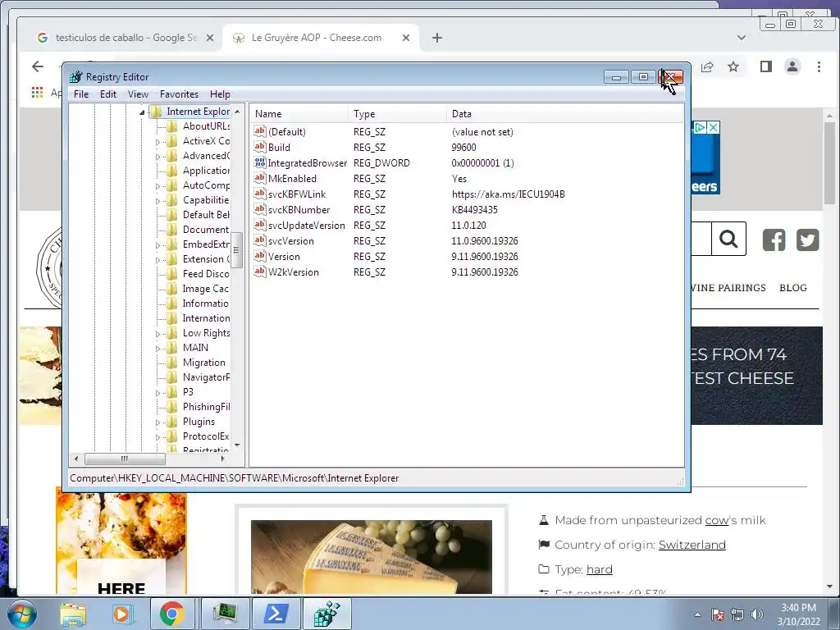Select the Default Behaviors folder icon

tap(172, 215)
